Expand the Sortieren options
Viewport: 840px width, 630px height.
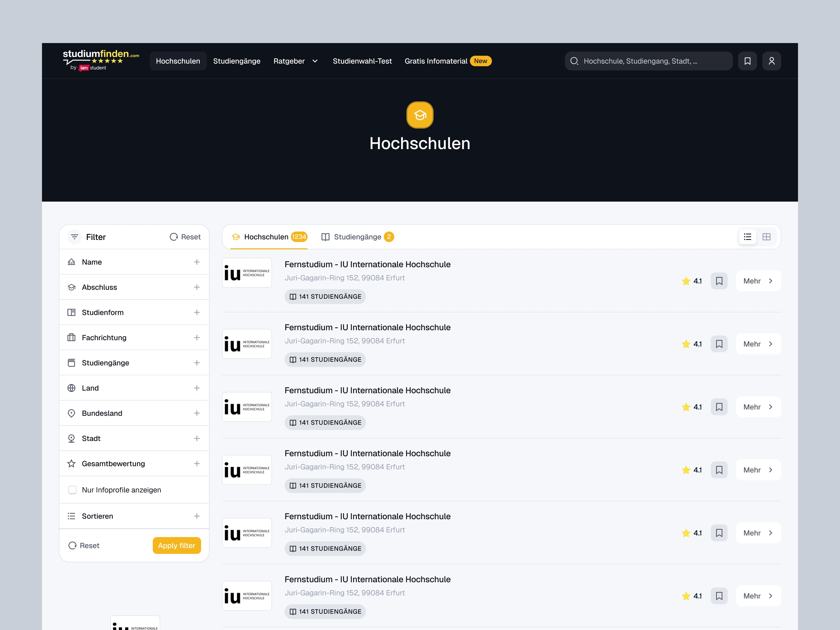[196, 516]
